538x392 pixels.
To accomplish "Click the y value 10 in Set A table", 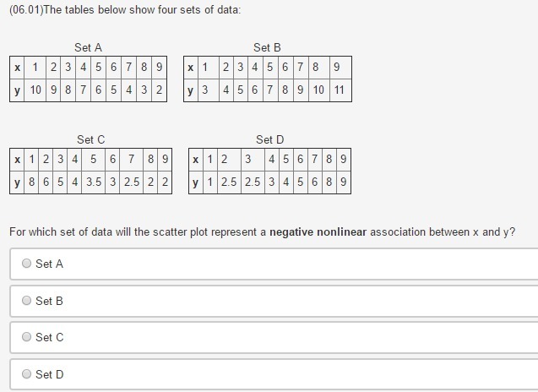I will click(x=35, y=90).
